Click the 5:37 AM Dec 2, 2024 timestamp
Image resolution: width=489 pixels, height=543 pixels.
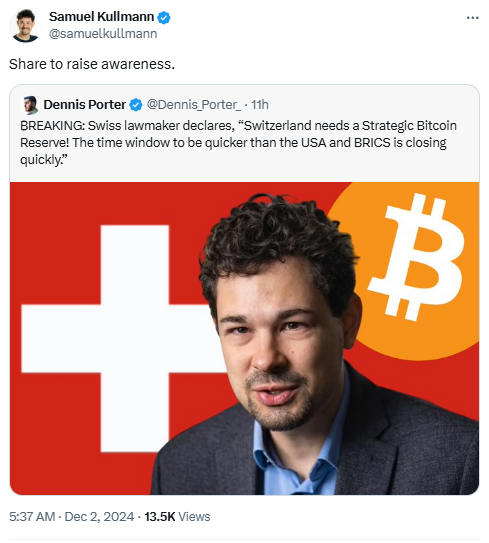click(x=71, y=516)
